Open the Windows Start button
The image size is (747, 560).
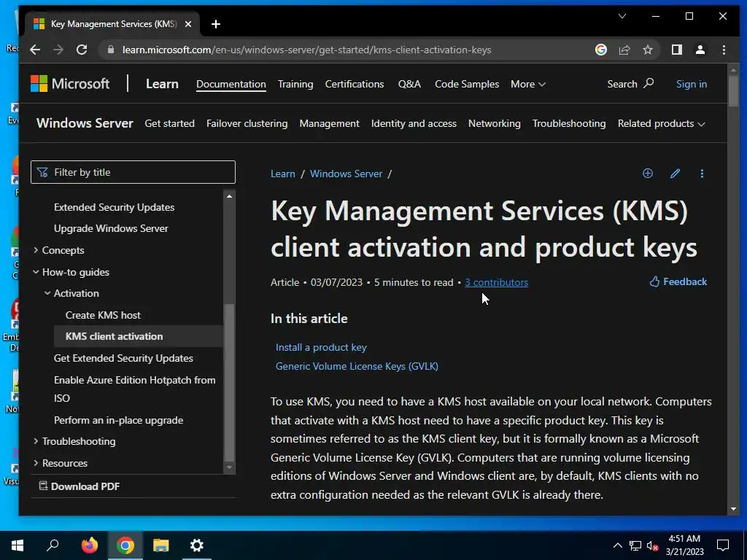point(18,545)
